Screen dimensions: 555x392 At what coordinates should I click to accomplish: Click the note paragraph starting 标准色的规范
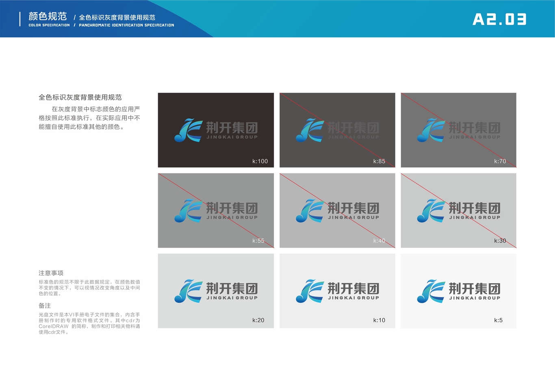pyautogui.click(x=89, y=288)
